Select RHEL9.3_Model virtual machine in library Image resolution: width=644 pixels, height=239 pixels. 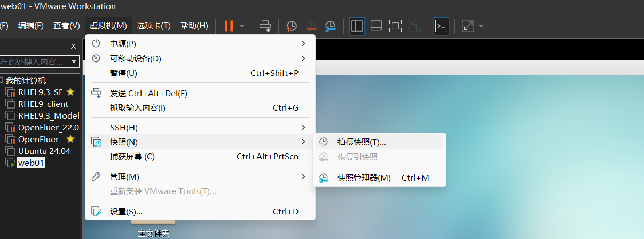[x=49, y=116]
